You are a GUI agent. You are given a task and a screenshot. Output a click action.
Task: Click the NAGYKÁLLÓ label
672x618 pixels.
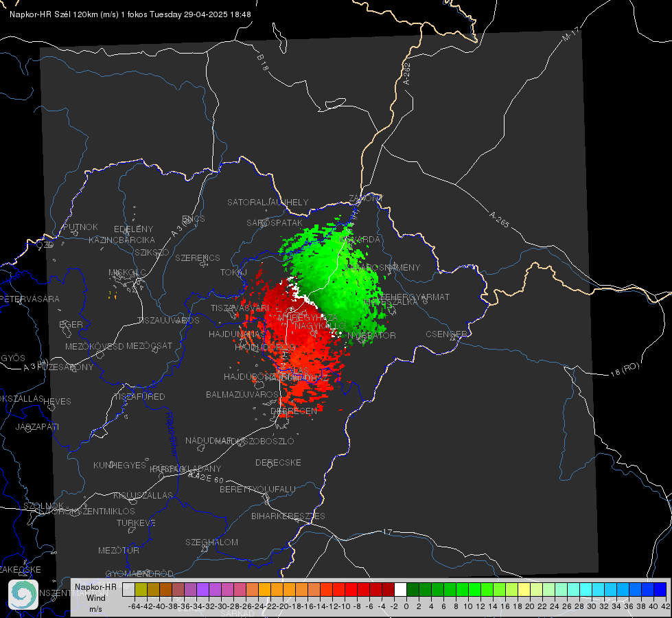(320, 326)
